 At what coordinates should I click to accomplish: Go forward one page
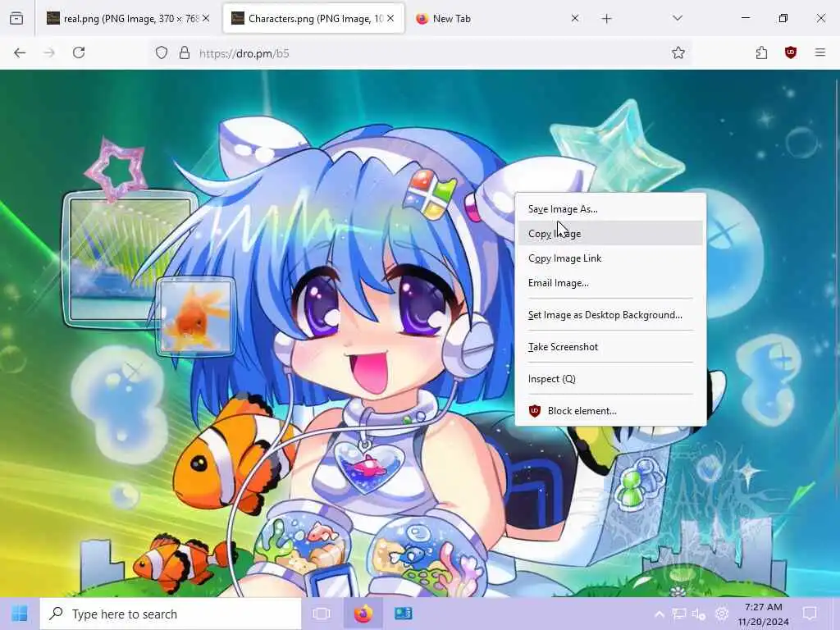(49, 52)
